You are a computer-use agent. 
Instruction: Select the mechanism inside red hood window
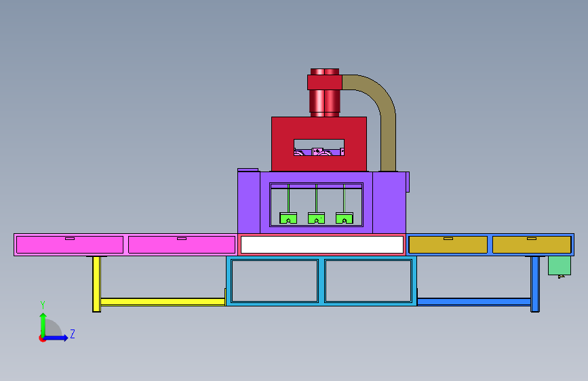coord(319,151)
